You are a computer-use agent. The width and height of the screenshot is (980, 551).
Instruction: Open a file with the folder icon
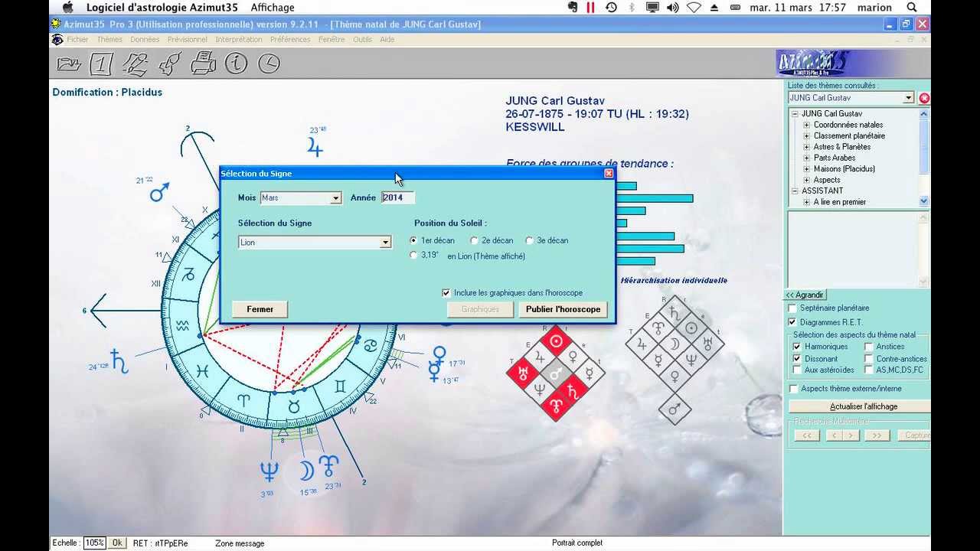tap(70, 64)
